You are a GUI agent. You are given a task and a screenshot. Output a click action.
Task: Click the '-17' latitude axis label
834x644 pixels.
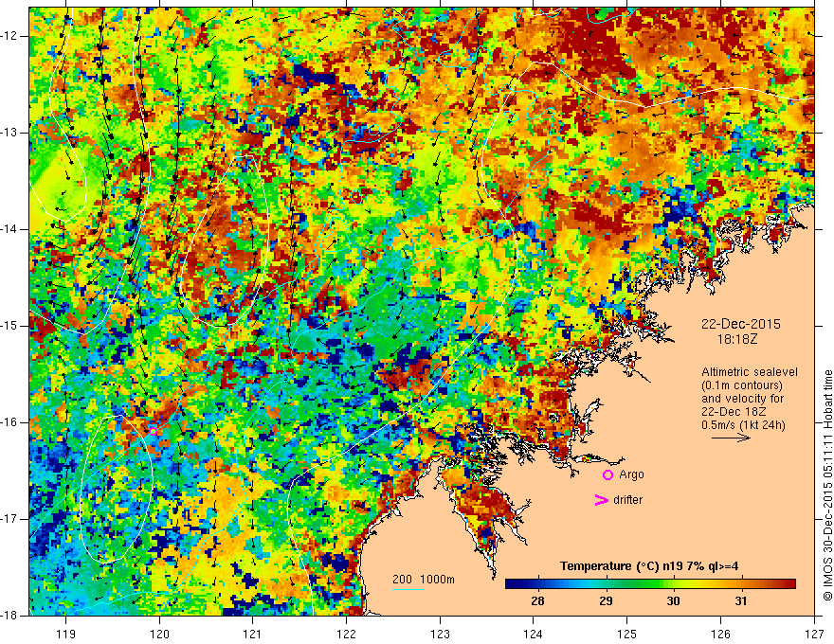pyautogui.click(x=9, y=519)
